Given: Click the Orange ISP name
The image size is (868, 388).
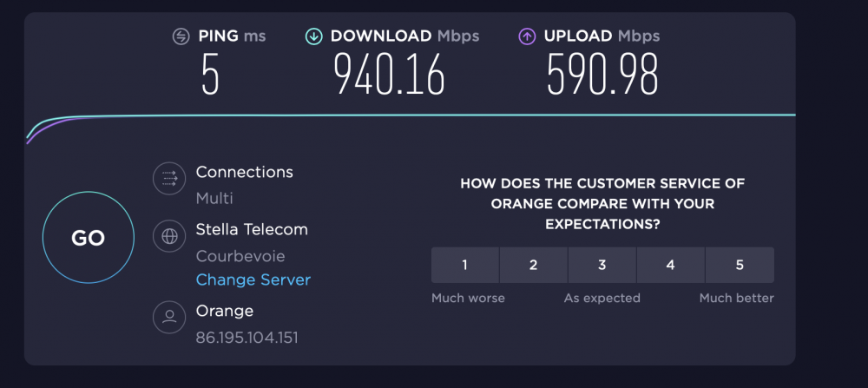Looking at the screenshot, I should point(225,311).
